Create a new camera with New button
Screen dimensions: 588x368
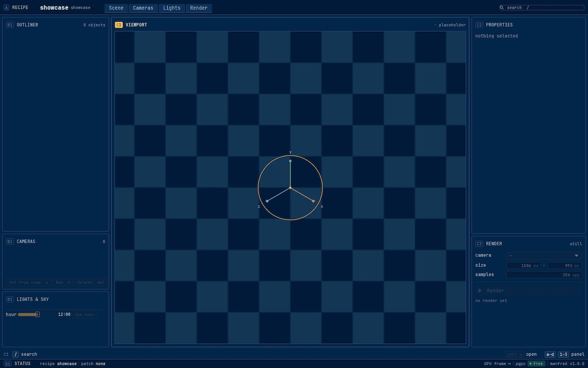(x=63, y=282)
